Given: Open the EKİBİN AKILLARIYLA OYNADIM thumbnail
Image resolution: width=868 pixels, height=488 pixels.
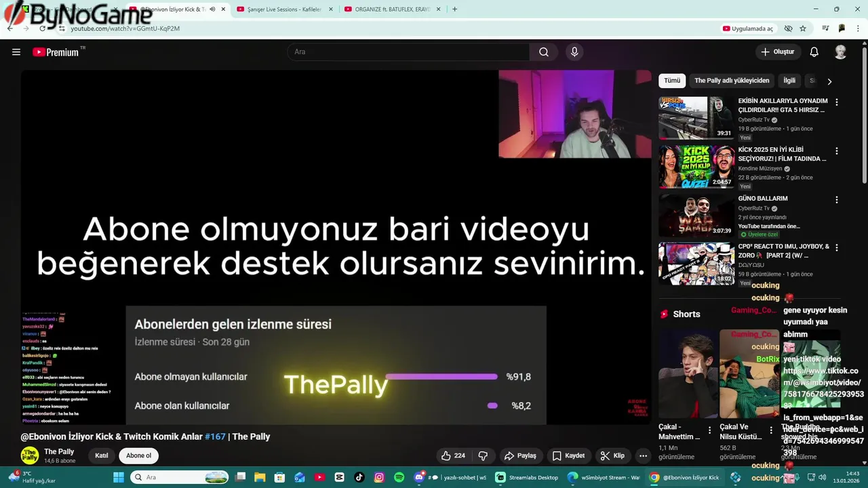Looking at the screenshot, I should tap(696, 118).
